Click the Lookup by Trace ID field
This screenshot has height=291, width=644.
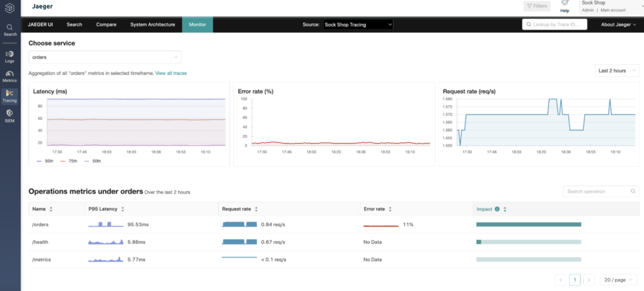pos(555,25)
